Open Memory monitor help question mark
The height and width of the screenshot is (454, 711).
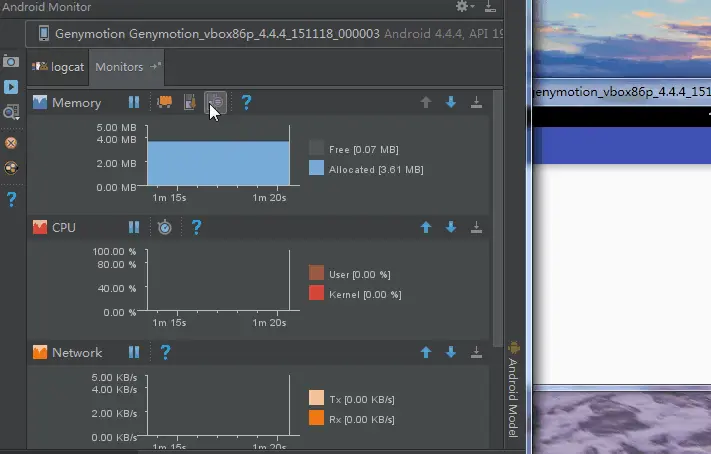(246, 103)
